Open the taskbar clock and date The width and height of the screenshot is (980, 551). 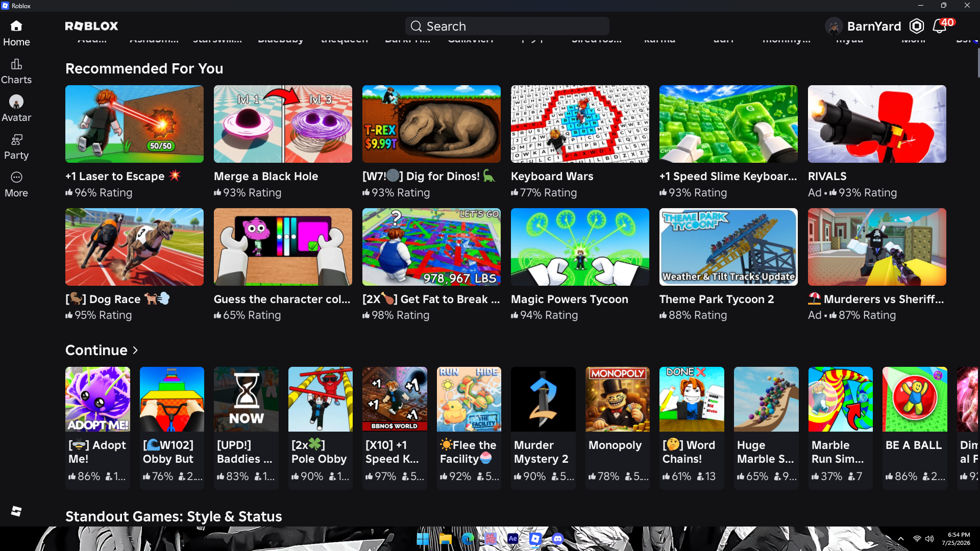956,539
